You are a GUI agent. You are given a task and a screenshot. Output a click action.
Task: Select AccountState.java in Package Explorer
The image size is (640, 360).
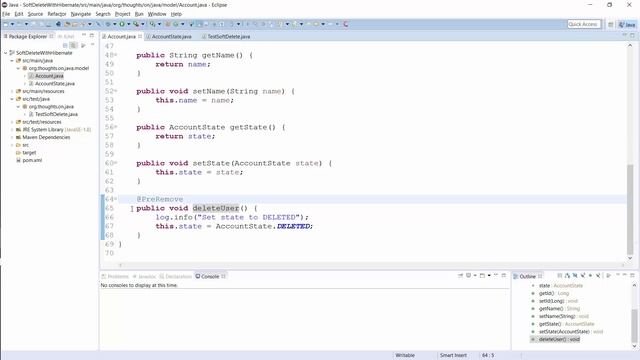54,84
